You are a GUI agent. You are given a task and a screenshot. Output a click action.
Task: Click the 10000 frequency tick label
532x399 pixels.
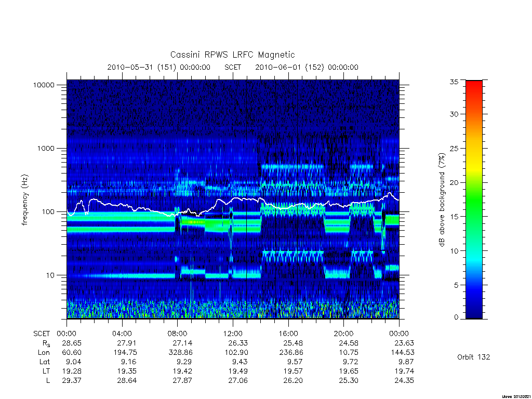(44, 85)
